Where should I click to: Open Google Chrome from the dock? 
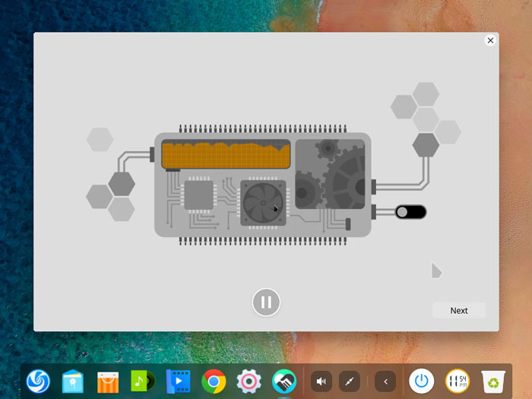pos(214,382)
